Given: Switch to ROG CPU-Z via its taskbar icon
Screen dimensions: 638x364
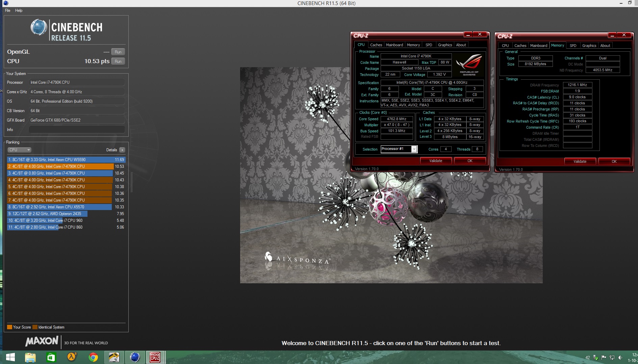Looking at the screenshot, I should pos(155,357).
